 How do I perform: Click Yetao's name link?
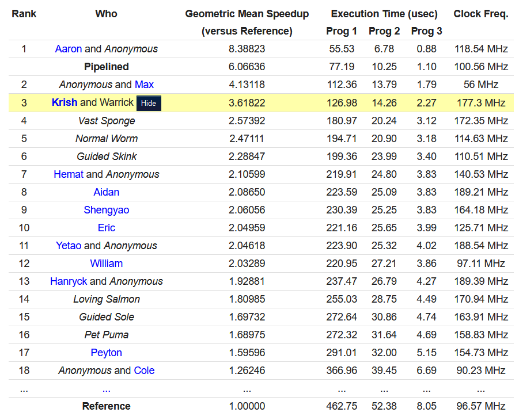tap(69, 245)
